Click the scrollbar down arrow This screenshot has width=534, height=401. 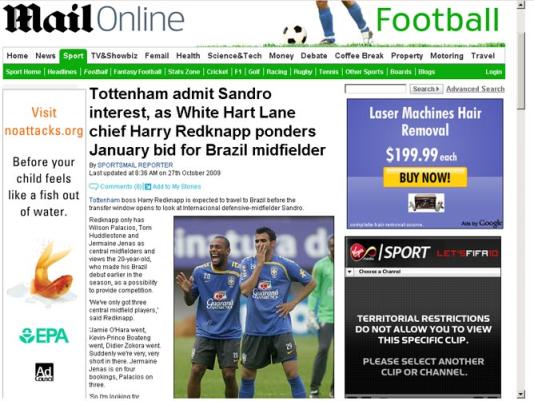(x=521, y=395)
